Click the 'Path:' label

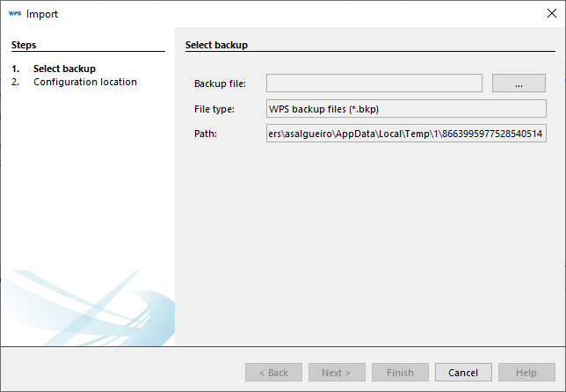(x=205, y=134)
